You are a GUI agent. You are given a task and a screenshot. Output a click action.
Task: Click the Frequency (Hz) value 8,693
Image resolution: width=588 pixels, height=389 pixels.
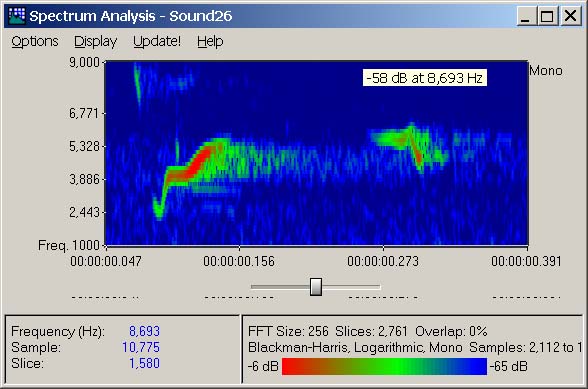click(144, 331)
